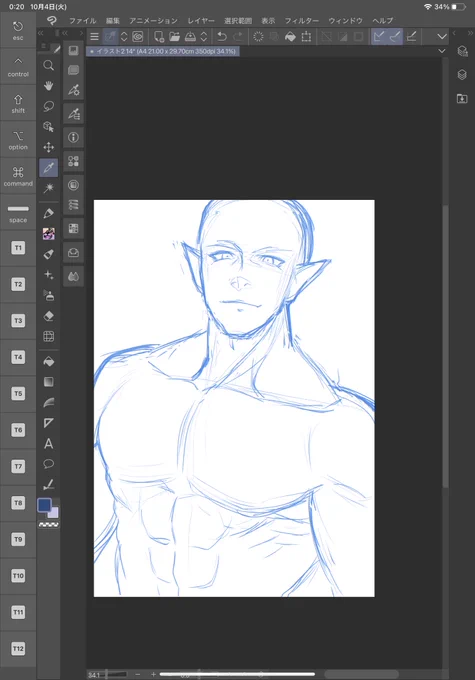Toggle snap to grid icon

click(411, 36)
